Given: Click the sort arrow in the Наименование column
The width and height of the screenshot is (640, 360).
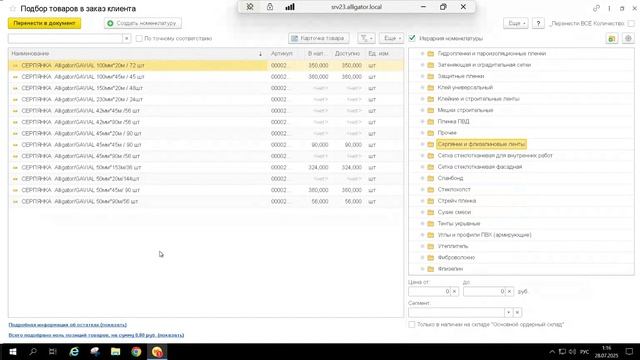Looking at the screenshot, I should (x=260, y=54).
